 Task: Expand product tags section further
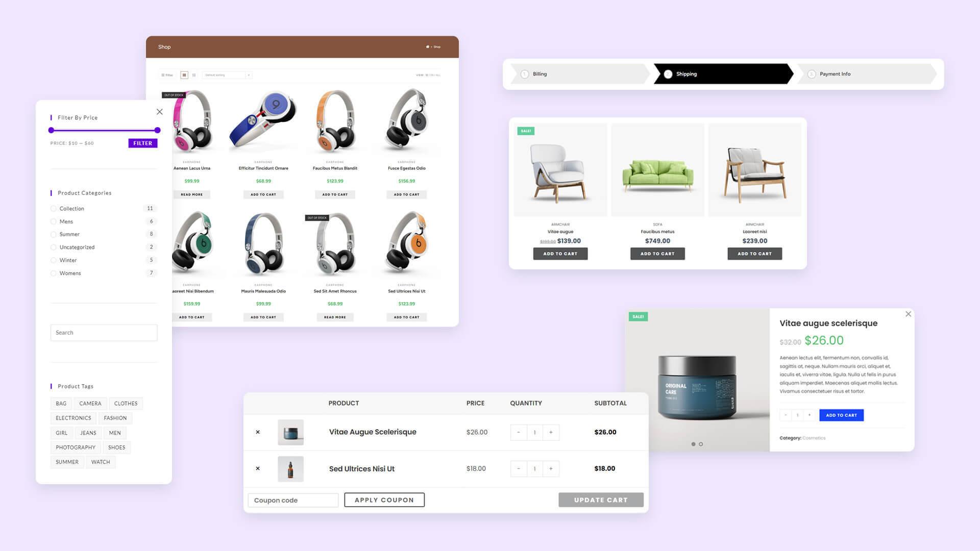click(76, 386)
